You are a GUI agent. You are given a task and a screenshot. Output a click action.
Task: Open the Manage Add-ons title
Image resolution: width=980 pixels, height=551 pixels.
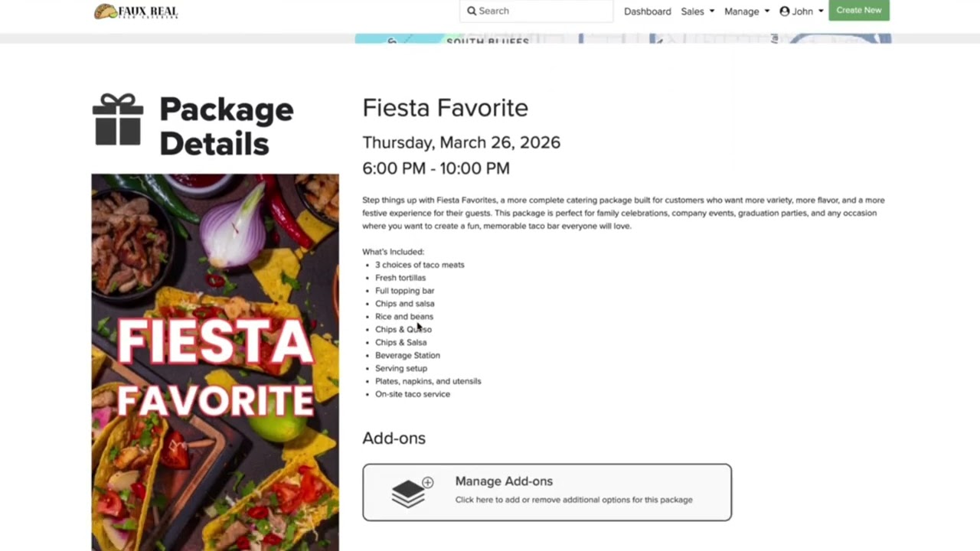click(x=504, y=481)
